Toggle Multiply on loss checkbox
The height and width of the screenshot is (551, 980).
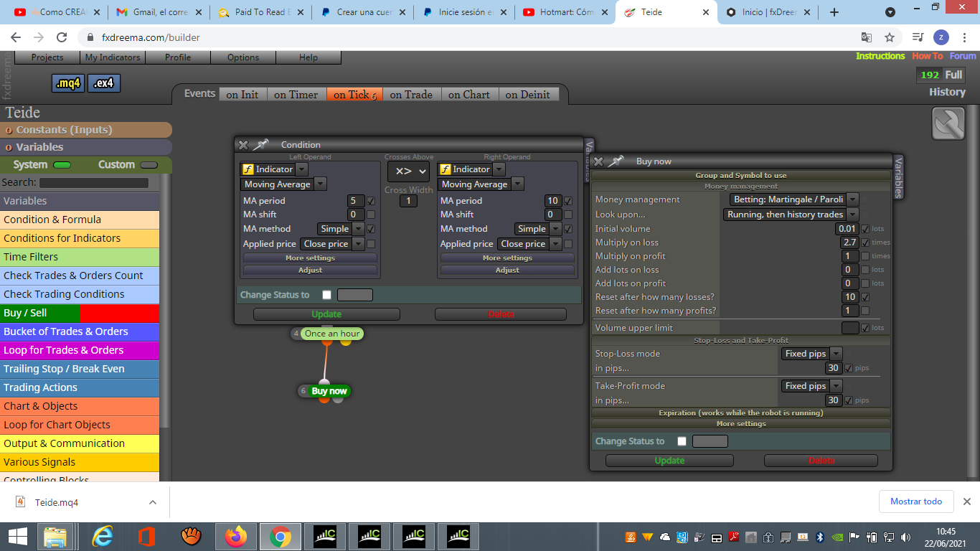(865, 242)
